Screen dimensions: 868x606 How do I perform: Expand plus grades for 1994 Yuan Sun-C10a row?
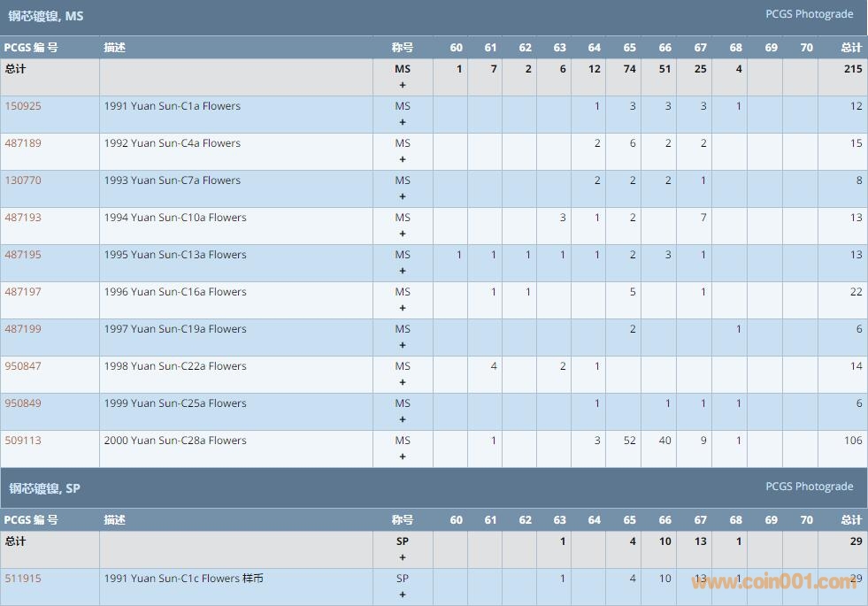coord(403,234)
